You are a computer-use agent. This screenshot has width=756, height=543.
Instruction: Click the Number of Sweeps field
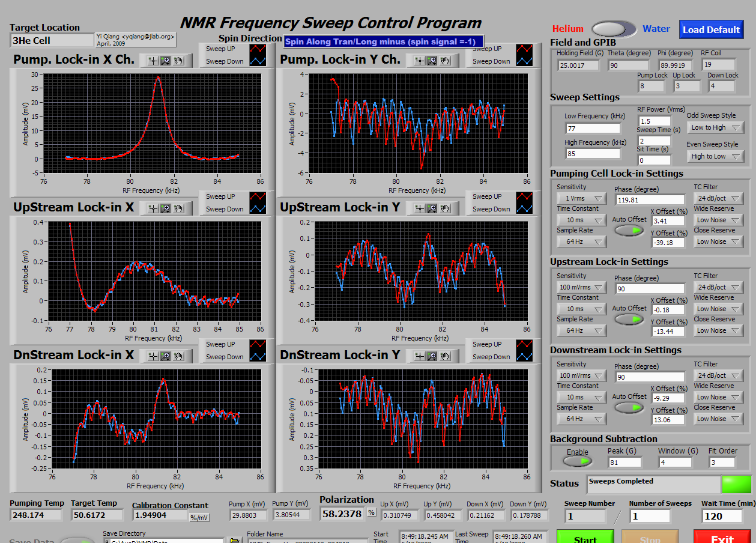point(650,516)
